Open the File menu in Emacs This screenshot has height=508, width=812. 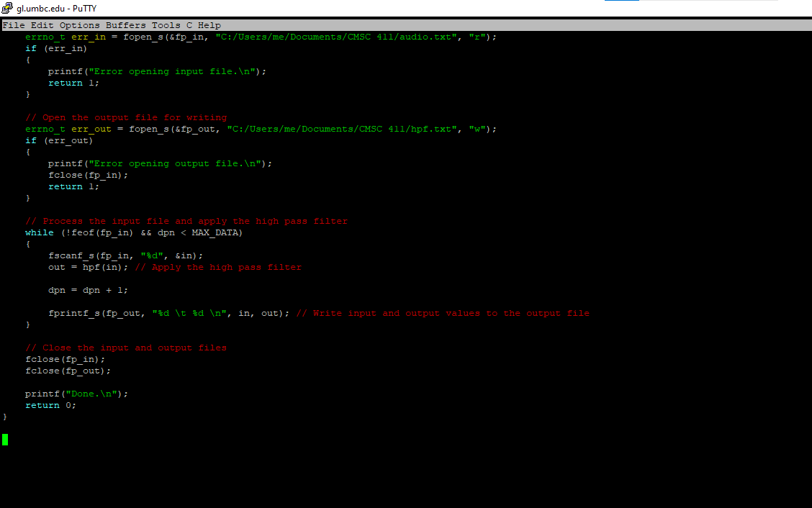coord(14,24)
